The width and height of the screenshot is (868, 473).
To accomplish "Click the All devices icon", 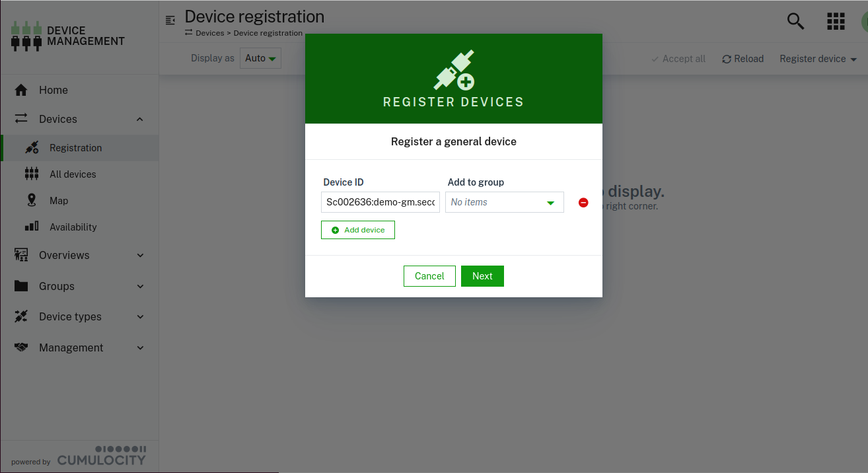I will pyautogui.click(x=31, y=174).
